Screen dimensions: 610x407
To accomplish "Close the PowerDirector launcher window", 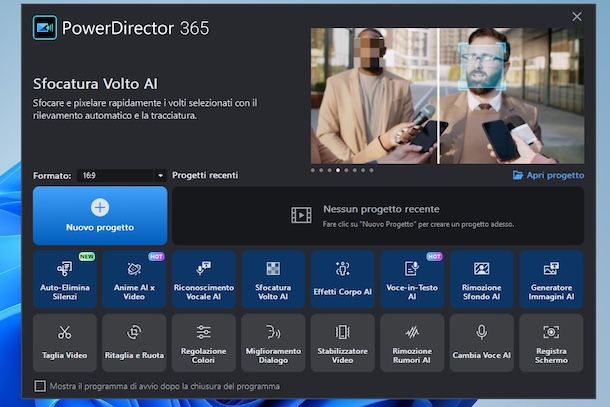I will coord(577,16).
